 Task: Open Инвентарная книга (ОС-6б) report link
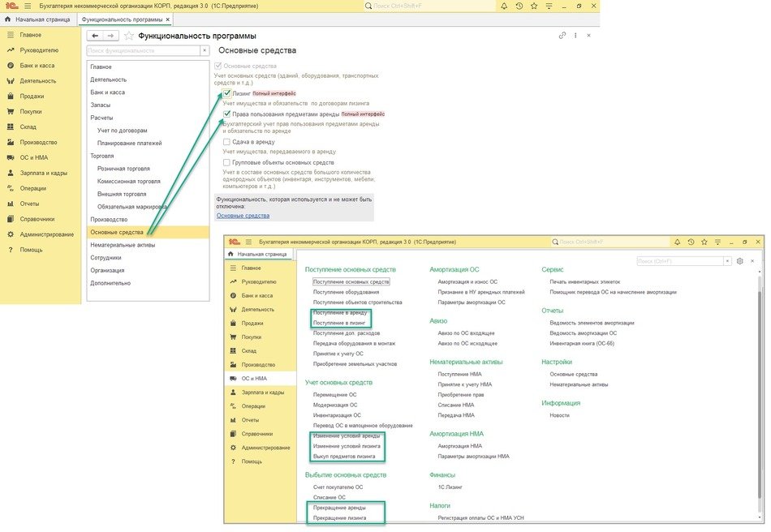(582, 343)
